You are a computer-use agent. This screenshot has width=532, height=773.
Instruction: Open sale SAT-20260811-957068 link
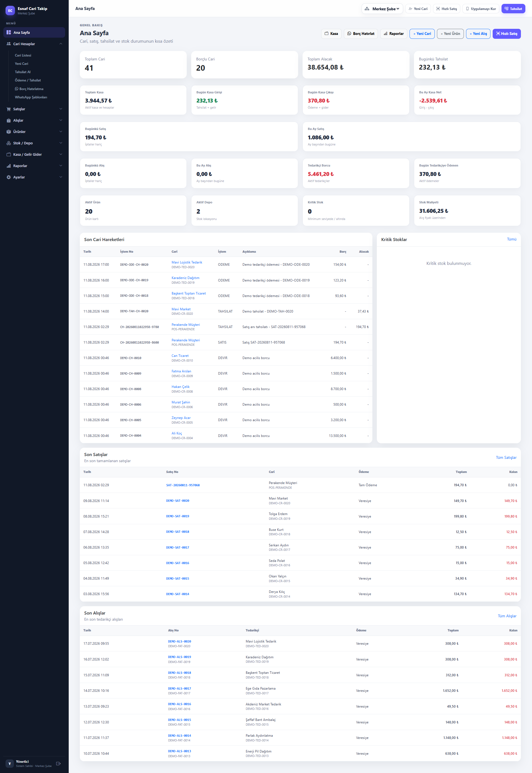click(x=183, y=485)
